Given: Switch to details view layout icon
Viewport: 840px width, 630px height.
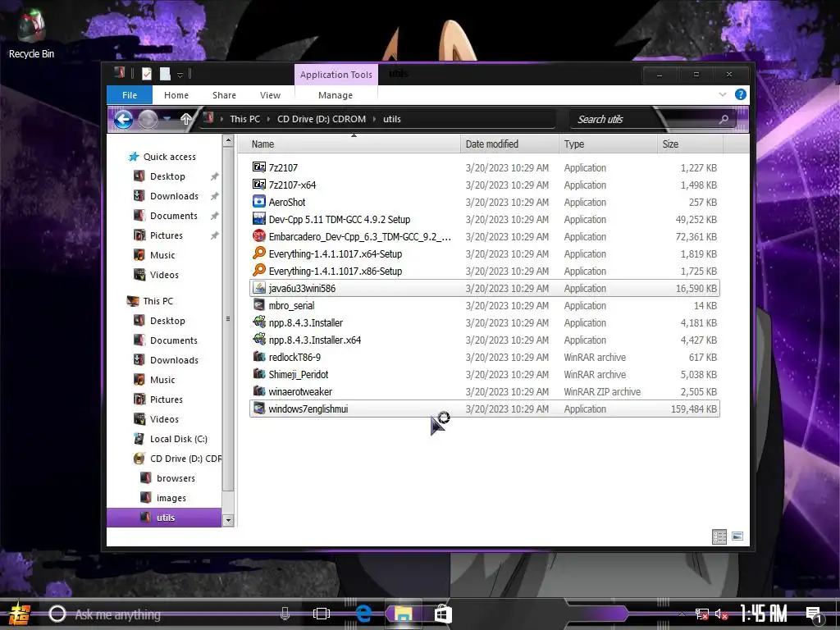Looking at the screenshot, I should coord(719,536).
